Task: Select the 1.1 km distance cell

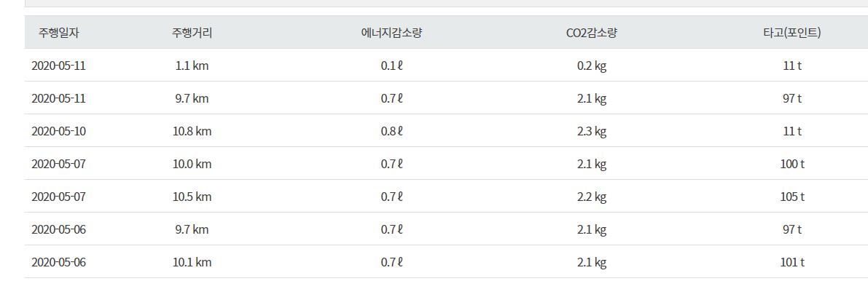Action: pyautogui.click(x=192, y=66)
